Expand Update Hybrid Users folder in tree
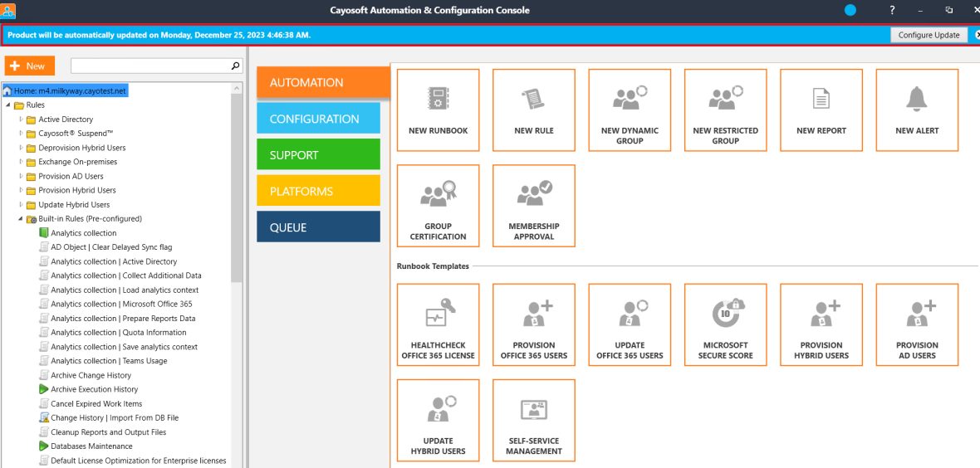 click(x=21, y=204)
